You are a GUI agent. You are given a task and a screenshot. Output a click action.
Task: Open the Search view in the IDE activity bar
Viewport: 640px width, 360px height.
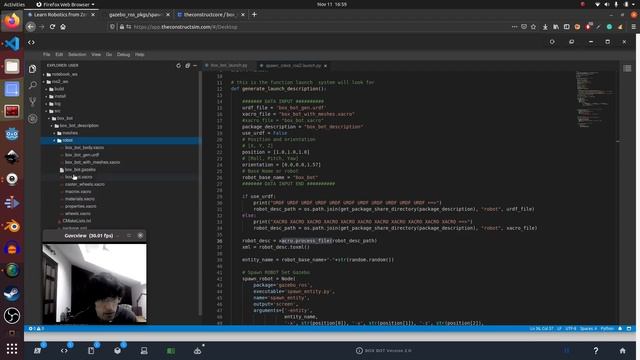click(x=33, y=85)
